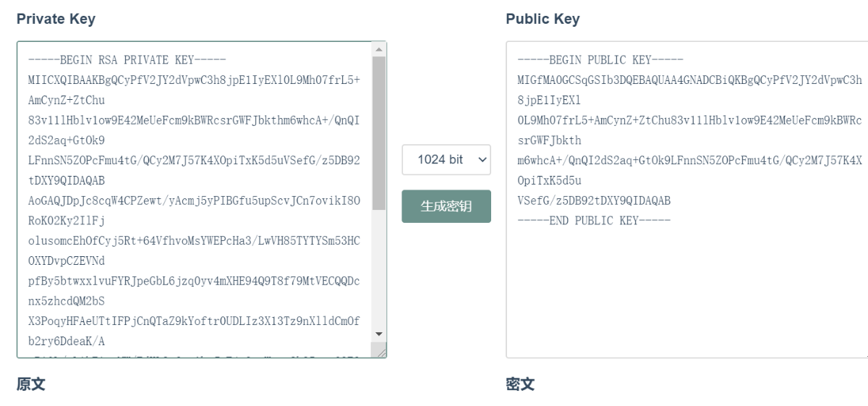
Task: Click blank space below END PUBLIC KEY
Action: tap(686, 289)
